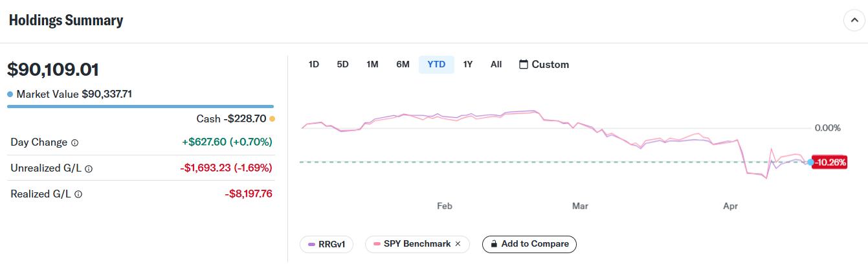Screen dimensions: 868x270
Task: Click the Unrealized G/L info icon
Action: tap(89, 168)
